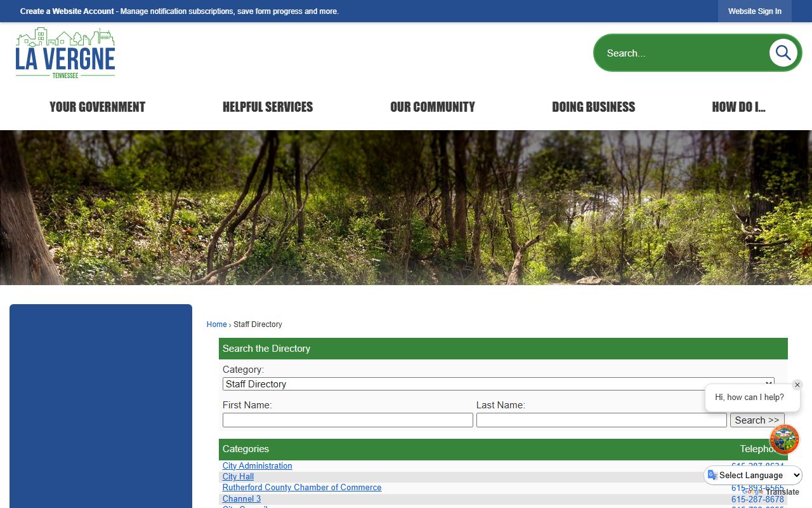The height and width of the screenshot is (508, 812).
Task: Click the La Vergne Tennessee logo
Action: [x=65, y=53]
